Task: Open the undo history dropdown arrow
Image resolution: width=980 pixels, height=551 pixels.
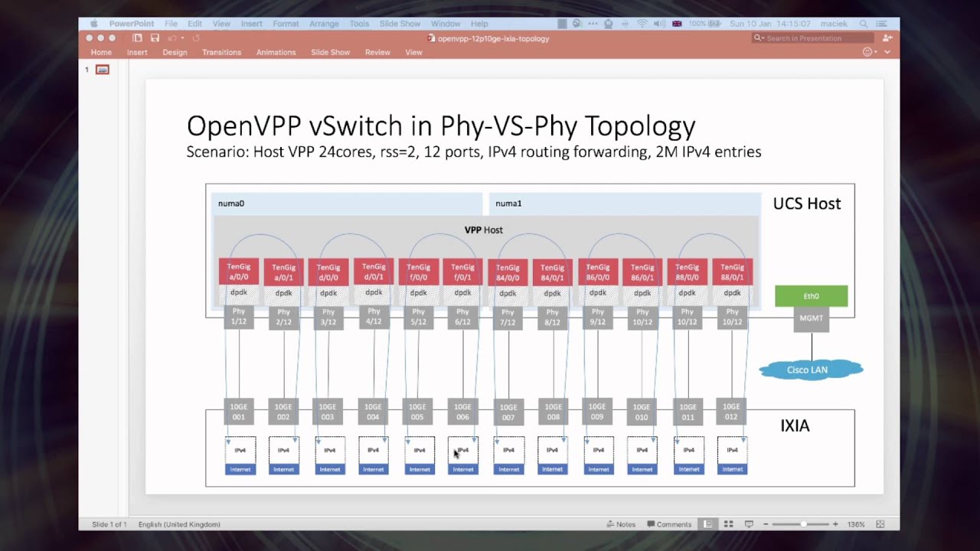Action: click(x=181, y=37)
